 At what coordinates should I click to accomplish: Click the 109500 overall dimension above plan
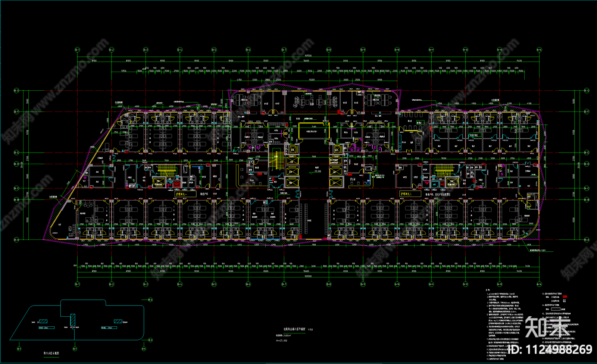click(308, 56)
